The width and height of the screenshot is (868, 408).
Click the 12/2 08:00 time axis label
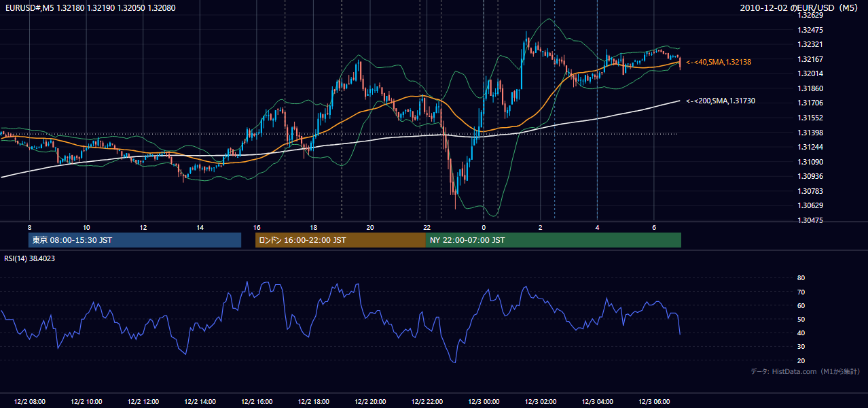(29, 401)
